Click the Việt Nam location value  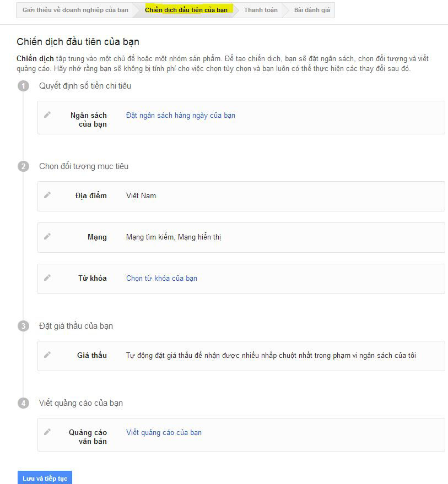141,195
